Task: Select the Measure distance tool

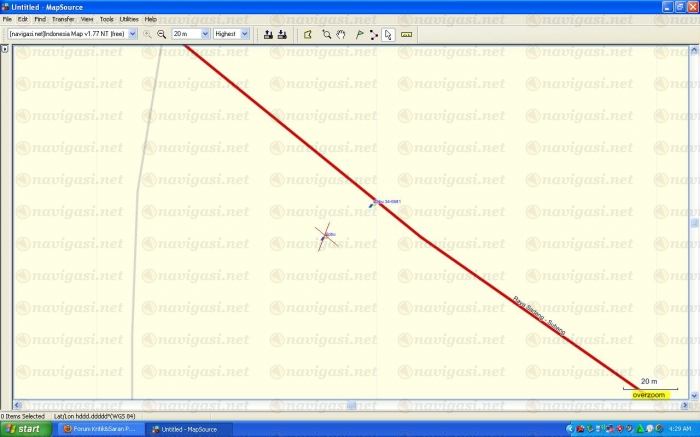Action: click(406, 33)
